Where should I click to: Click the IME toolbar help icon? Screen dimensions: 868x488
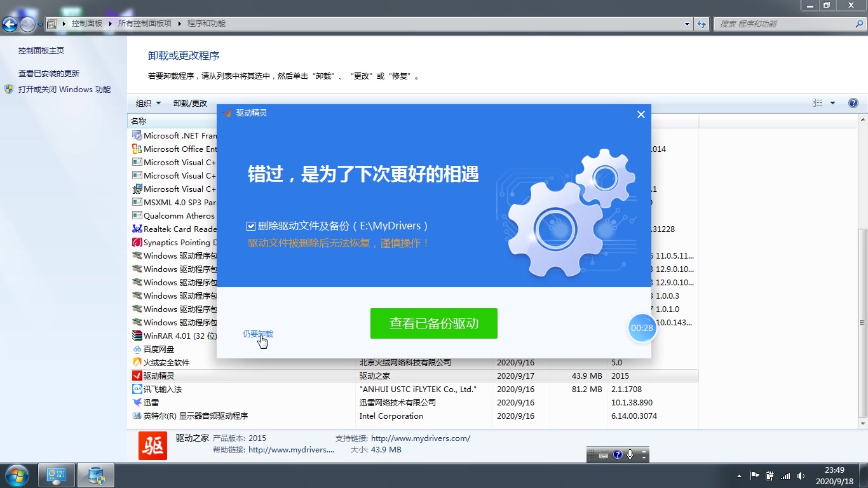coord(617,454)
